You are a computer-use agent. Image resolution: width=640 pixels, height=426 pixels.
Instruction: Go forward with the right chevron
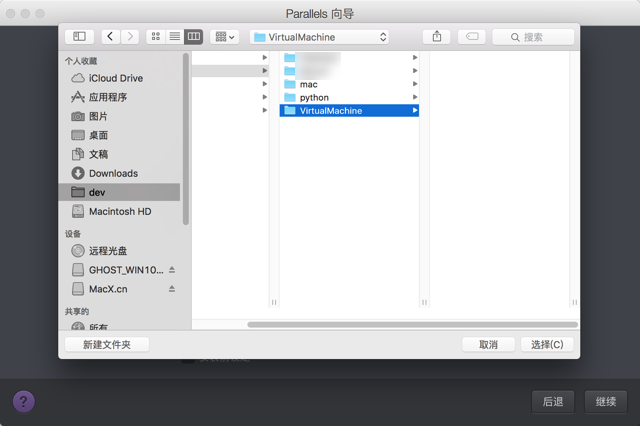pyautogui.click(x=130, y=37)
